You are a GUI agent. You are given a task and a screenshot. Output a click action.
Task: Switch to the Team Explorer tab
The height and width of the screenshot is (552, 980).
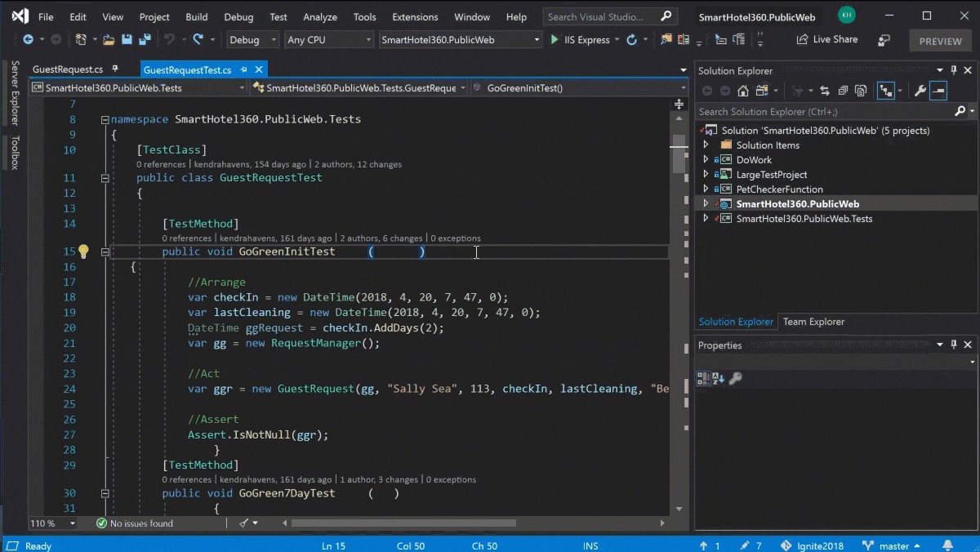coord(813,322)
